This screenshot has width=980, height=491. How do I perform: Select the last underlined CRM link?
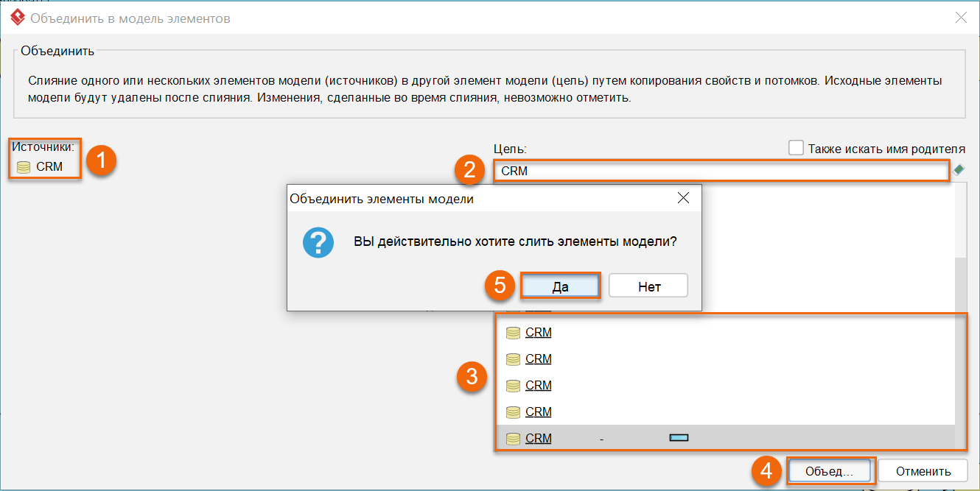[x=538, y=438]
